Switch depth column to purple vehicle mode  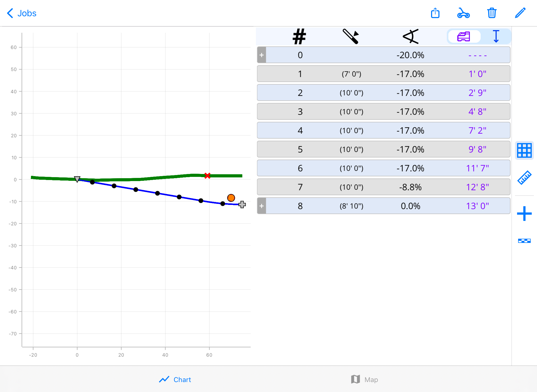click(464, 36)
